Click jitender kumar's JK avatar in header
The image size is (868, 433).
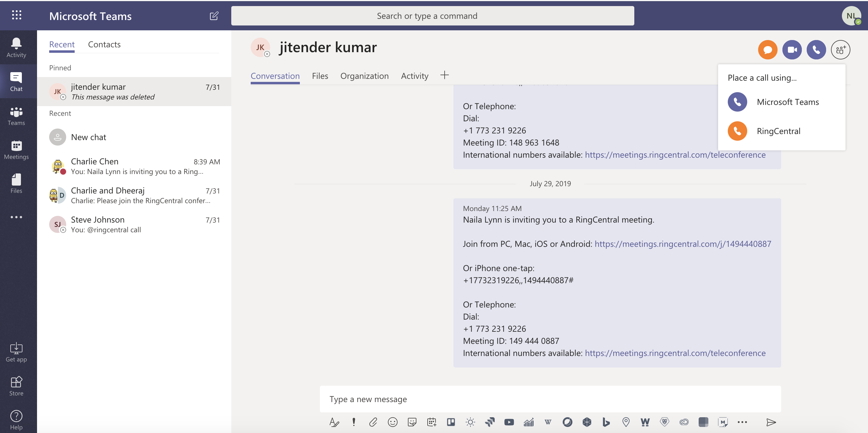(260, 48)
